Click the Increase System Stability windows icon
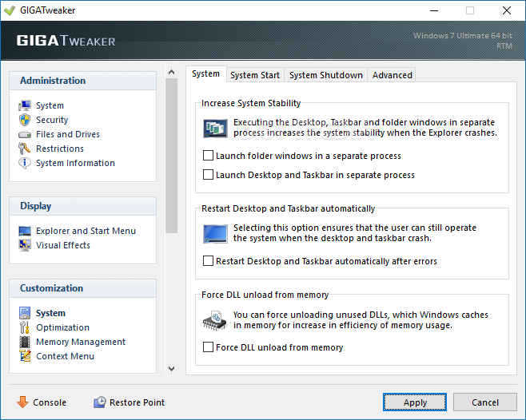 (215, 129)
